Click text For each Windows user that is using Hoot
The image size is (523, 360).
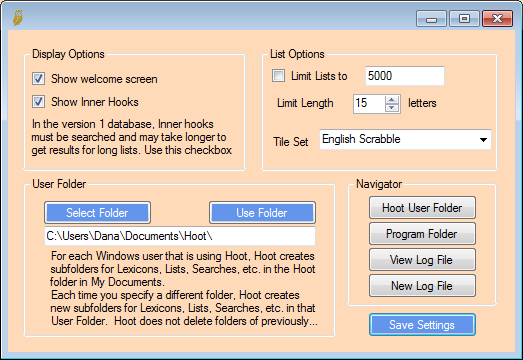click(149, 256)
